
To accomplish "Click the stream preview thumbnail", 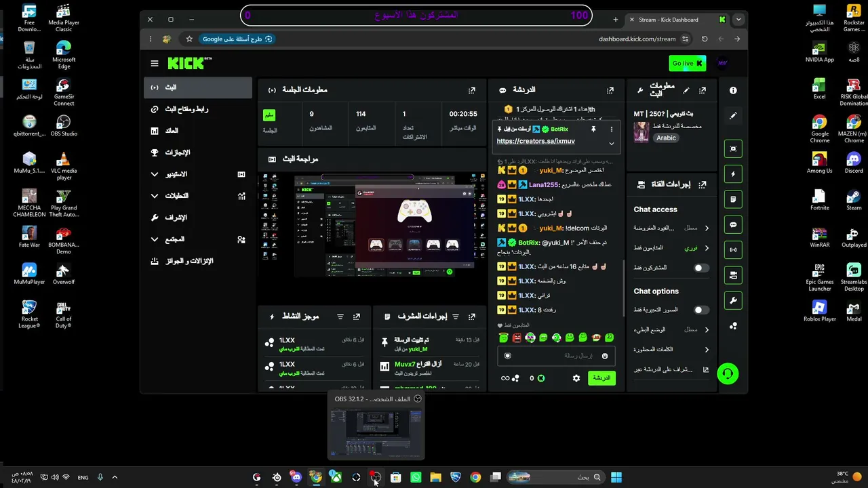I will point(372,225).
